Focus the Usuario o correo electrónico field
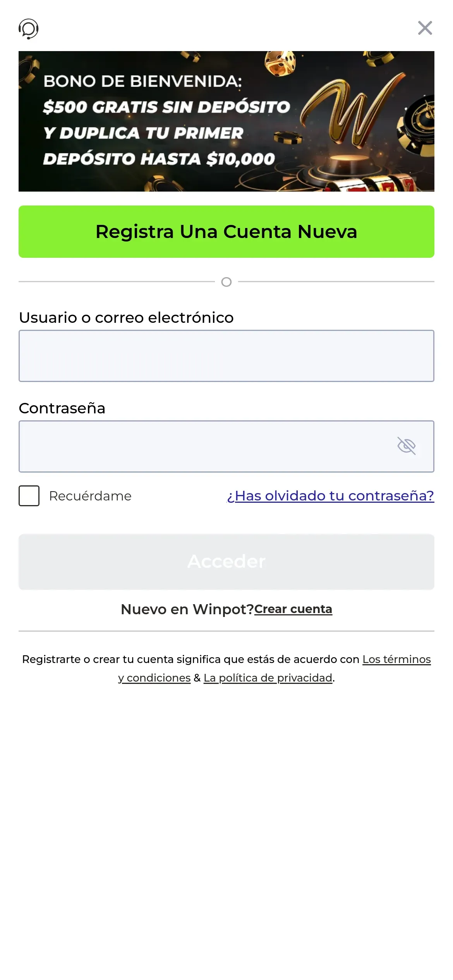The image size is (453, 980). point(226,356)
